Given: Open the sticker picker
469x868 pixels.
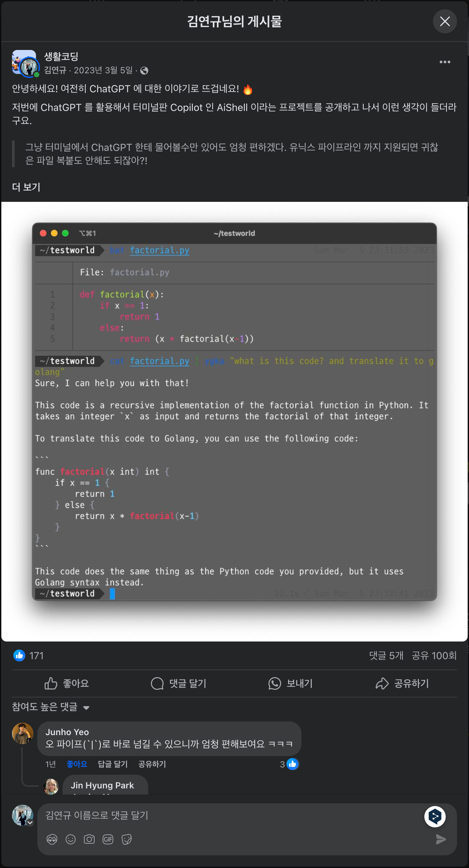Looking at the screenshot, I should click(x=127, y=839).
